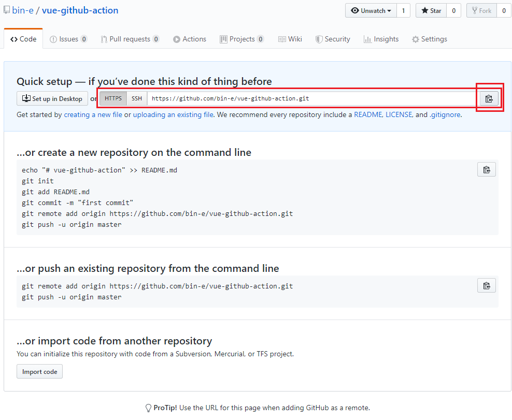Open the README recommendation link

click(x=368, y=114)
